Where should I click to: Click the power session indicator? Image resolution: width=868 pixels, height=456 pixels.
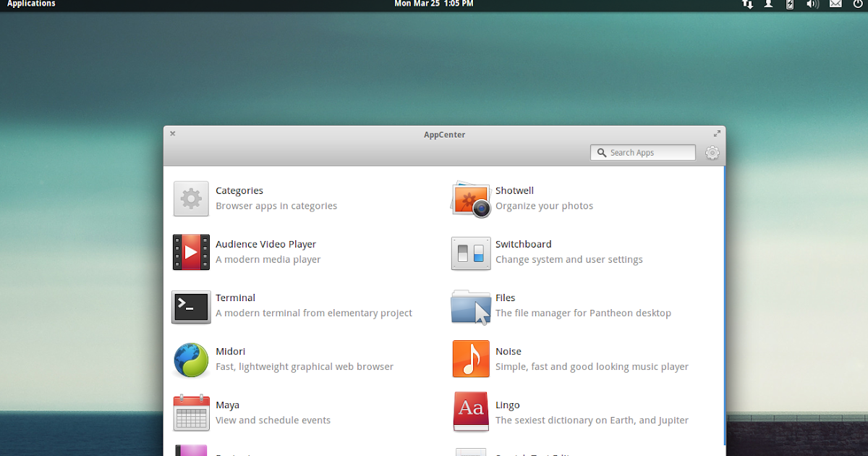[858, 4]
